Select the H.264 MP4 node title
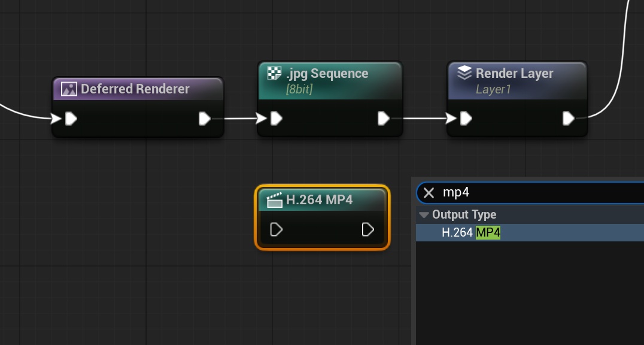This screenshot has width=644, height=345. [x=319, y=200]
